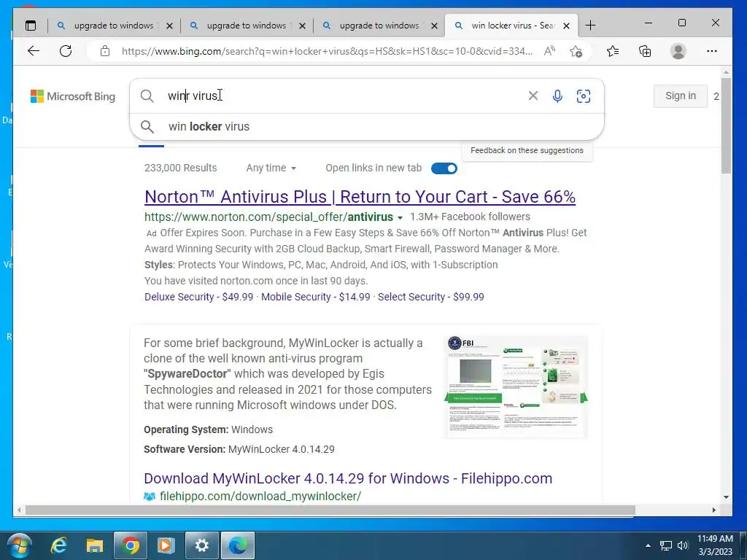Click the horizontal scrollbar left arrow
The height and width of the screenshot is (560, 747).
(x=18, y=510)
